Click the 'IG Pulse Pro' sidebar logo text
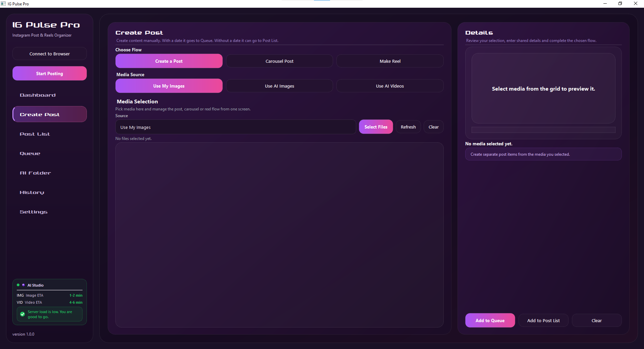The image size is (644, 349). 46,25
